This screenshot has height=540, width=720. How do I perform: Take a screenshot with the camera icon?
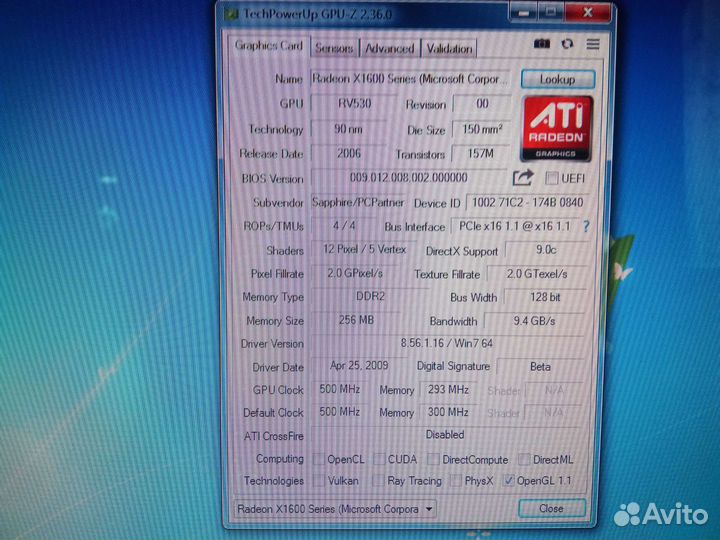tap(542, 44)
